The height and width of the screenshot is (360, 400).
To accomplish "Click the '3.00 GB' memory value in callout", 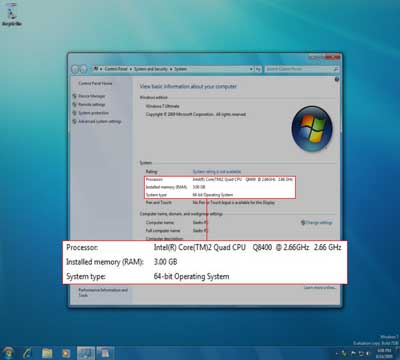I will (165, 262).
